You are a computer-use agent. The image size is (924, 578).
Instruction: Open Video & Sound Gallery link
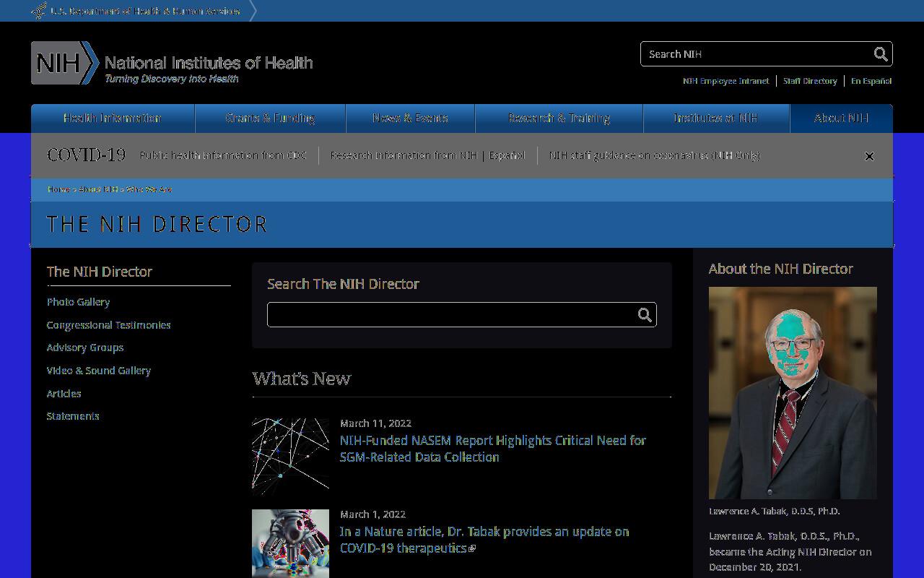(x=99, y=371)
